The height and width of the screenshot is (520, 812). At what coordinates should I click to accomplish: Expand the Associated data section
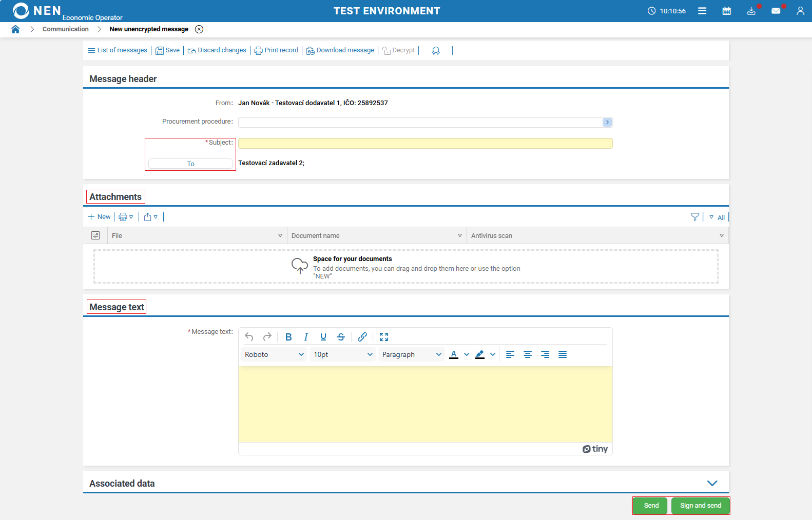pos(712,483)
